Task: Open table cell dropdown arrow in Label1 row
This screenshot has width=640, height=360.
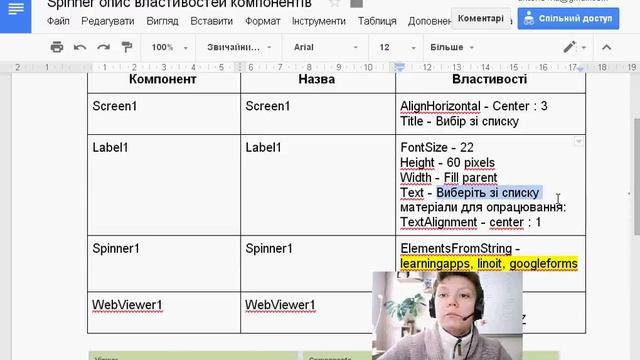Action: pyautogui.click(x=578, y=141)
